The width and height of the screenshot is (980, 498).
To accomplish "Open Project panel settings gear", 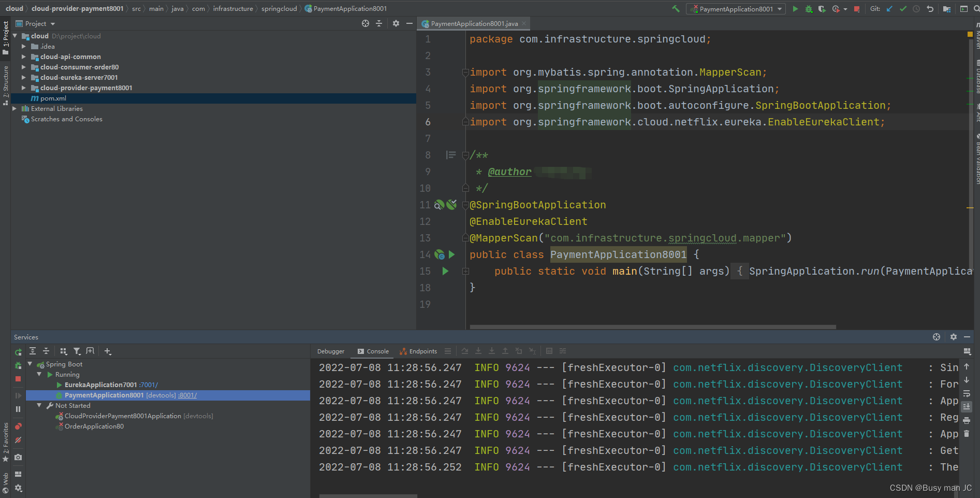I will 396,23.
